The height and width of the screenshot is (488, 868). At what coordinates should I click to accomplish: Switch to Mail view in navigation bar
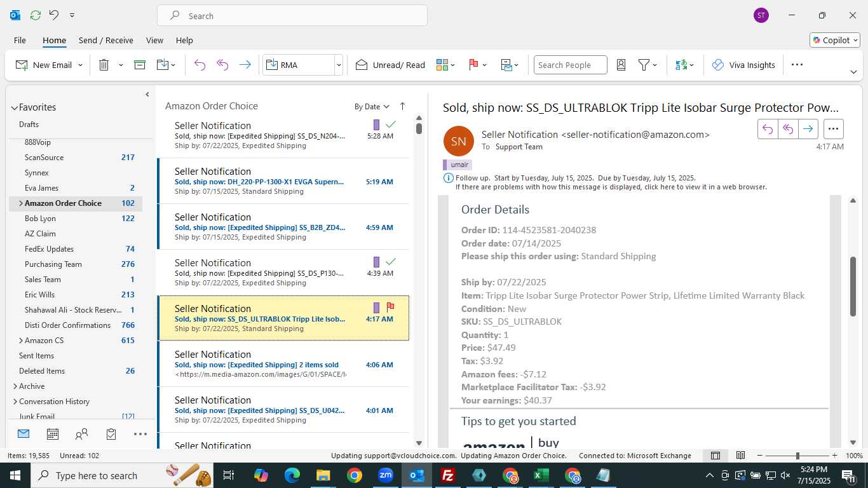[x=24, y=434]
